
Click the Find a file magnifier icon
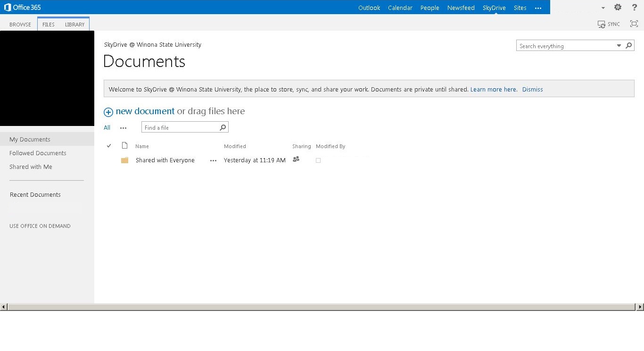[x=223, y=127]
